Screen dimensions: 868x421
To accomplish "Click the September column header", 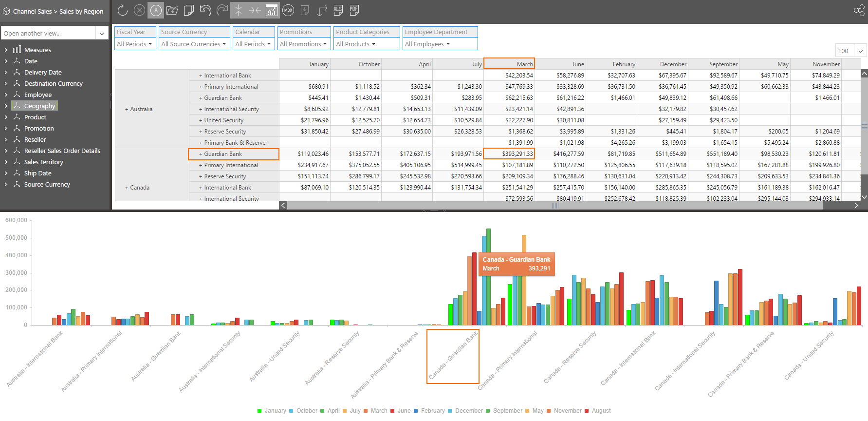I will (x=714, y=64).
